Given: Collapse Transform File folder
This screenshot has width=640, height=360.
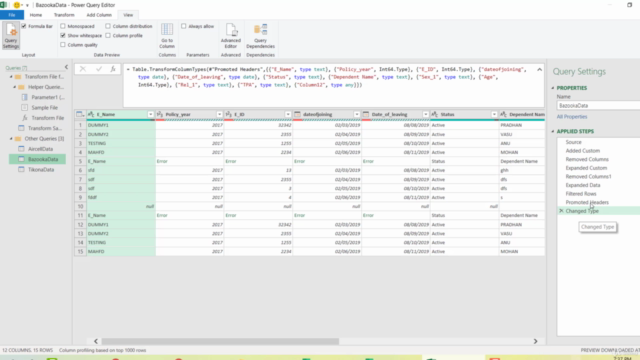Looking at the screenshot, I should pyautogui.click(x=11, y=77).
